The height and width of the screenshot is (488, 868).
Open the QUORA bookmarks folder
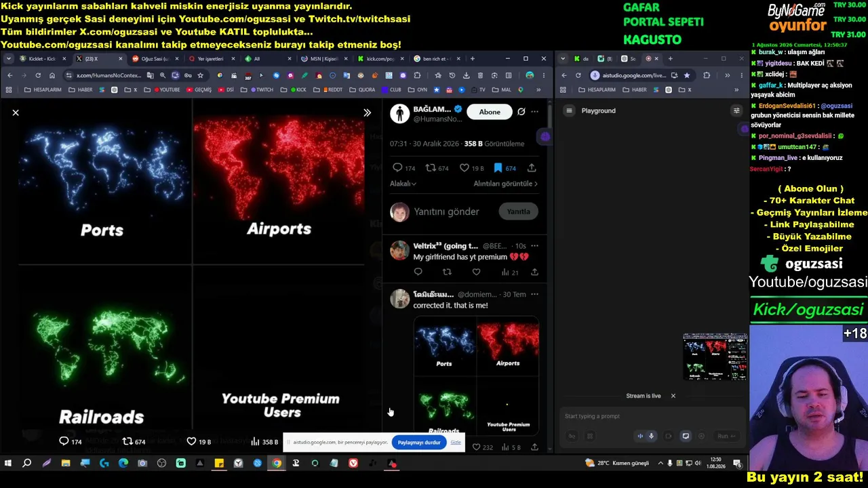point(363,89)
